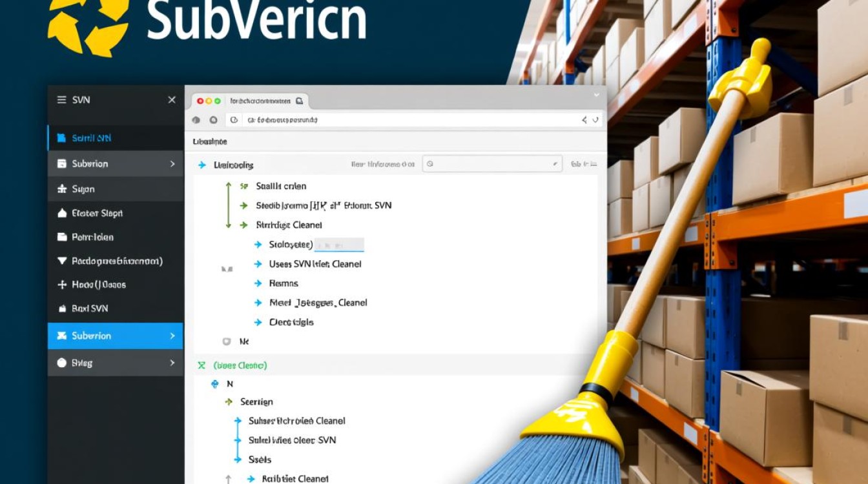The width and height of the screenshot is (868, 484).
Task: Click the Seertign tree item
Action: coord(256,401)
